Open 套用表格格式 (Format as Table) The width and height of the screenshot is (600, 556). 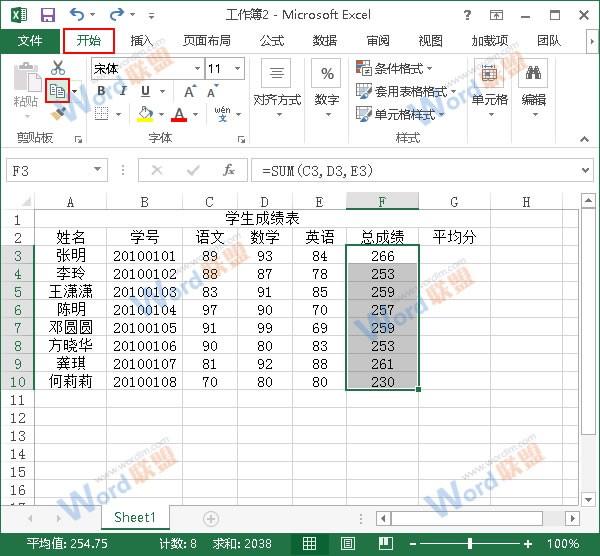click(406, 91)
